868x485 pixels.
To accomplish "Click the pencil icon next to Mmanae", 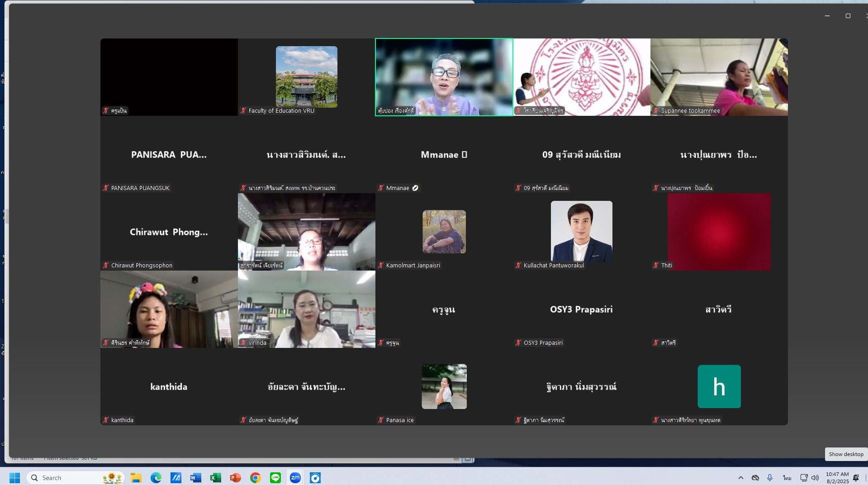I will coord(415,188).
